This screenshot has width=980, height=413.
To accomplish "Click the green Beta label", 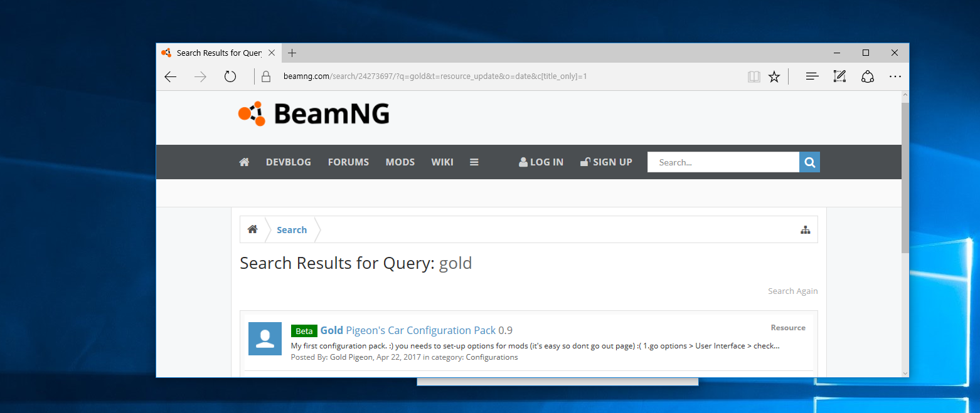I will [x=304, y=331].
